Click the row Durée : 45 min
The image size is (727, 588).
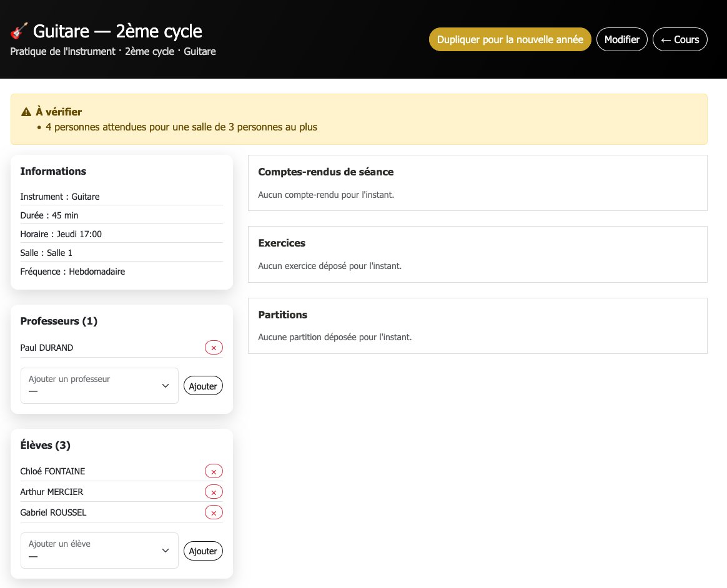(121, 215)
